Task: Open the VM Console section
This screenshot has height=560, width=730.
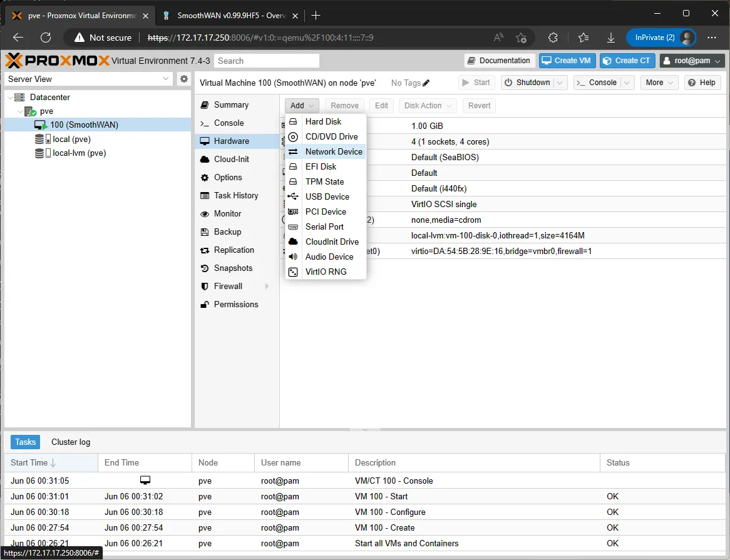Action: (x=237, y=123)
